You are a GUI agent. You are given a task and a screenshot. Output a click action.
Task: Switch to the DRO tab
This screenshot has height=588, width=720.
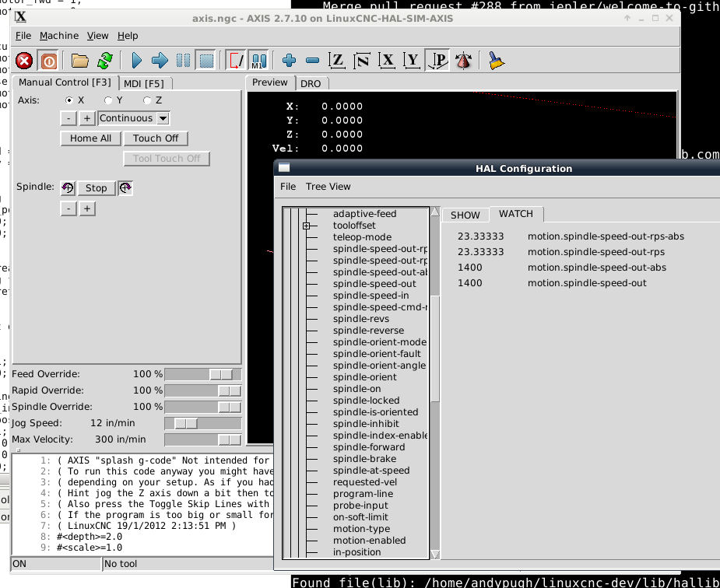click(x=311, y=84)
